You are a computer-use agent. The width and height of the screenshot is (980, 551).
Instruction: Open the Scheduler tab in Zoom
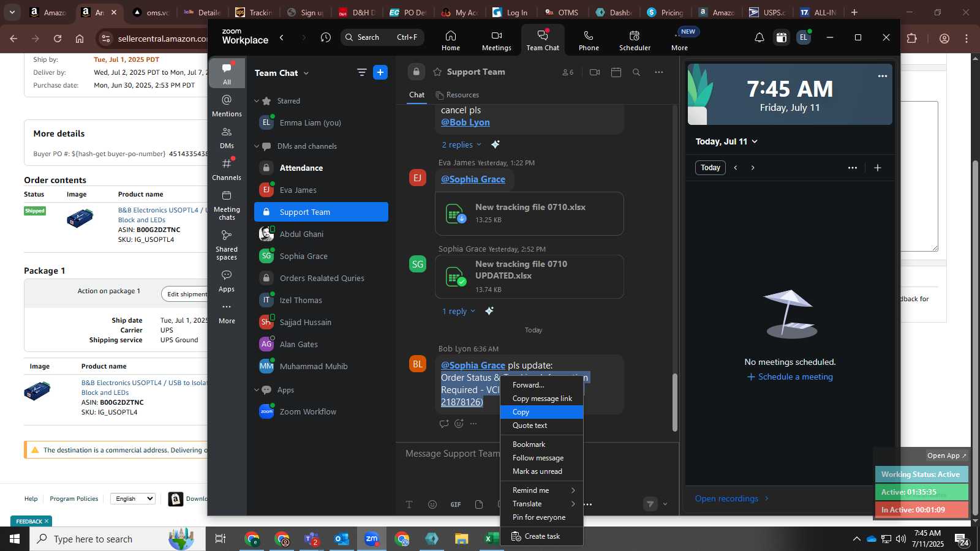click(635, 40)
